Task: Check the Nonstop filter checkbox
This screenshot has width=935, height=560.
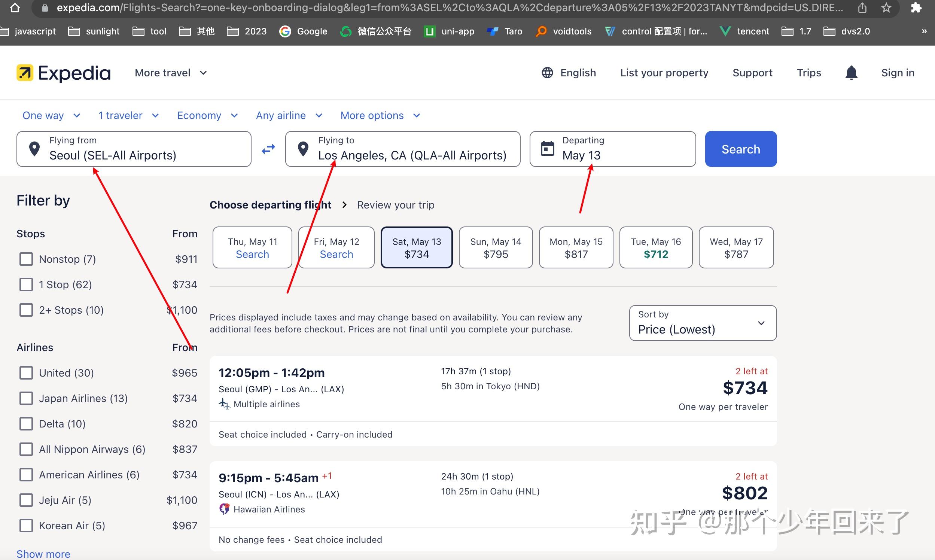Action: [x=26, y=259]
